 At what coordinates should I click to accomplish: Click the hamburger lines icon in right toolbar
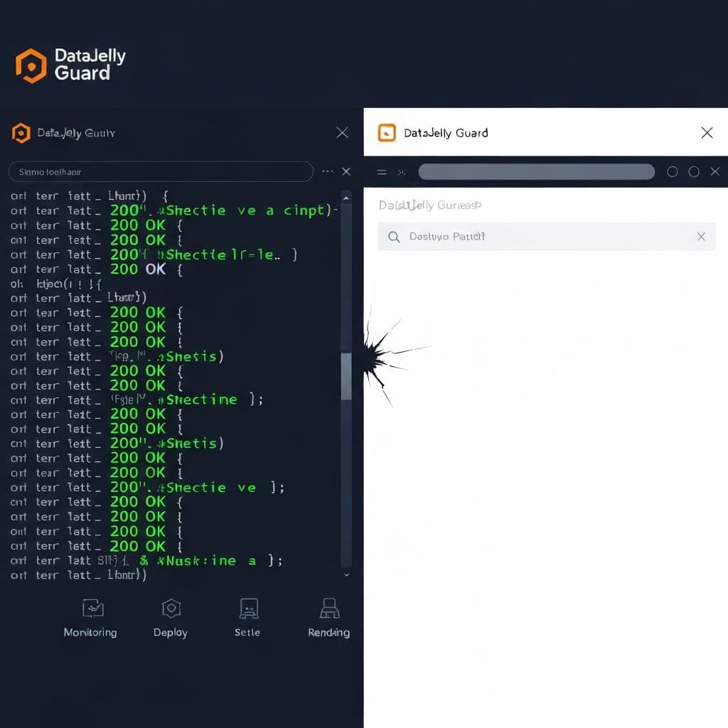(x=382, y=172)
